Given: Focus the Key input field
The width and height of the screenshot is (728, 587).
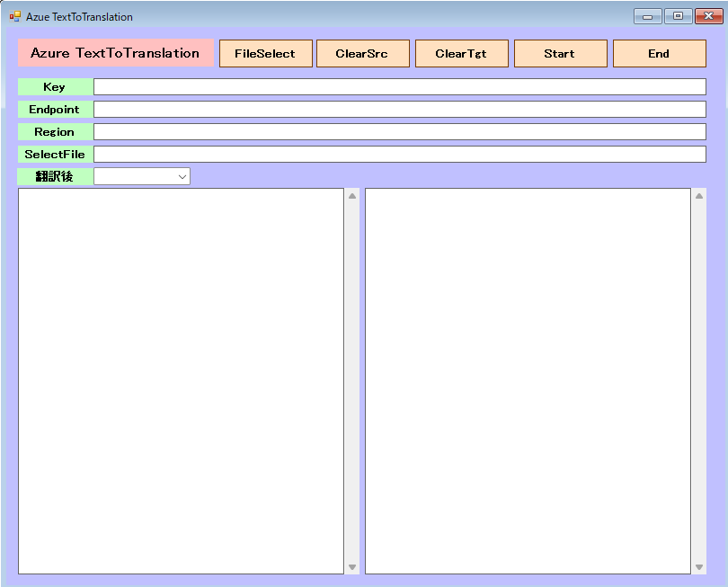Looking at the screenshot, I should click(x=399, y=87).
